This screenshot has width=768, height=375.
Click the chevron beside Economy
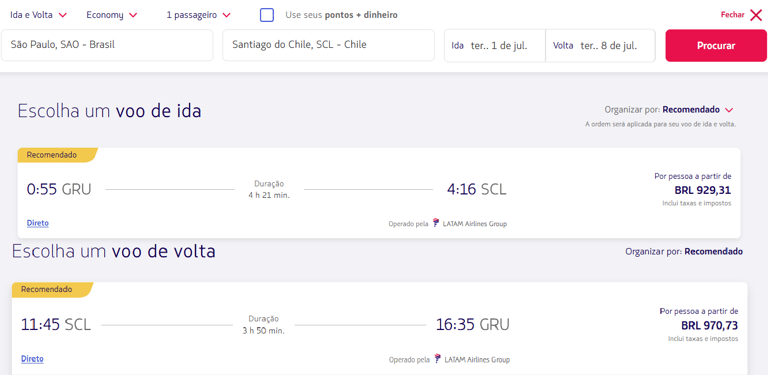tap(133, 15)
